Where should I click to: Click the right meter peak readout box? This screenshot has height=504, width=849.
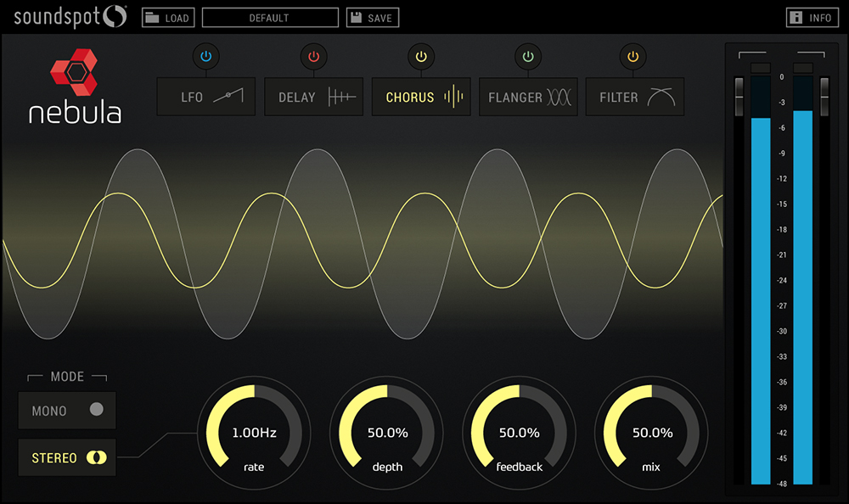[x=803, y=68]
